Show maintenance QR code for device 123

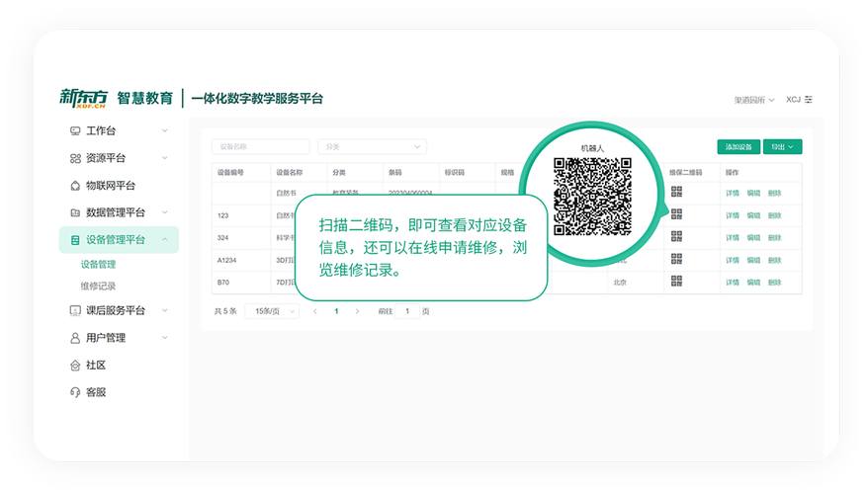676,214
